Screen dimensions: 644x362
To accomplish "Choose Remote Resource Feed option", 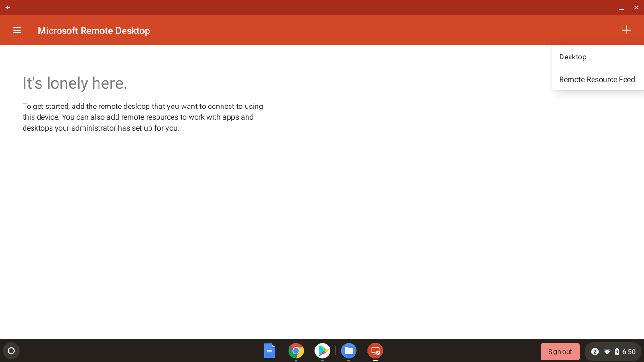I will pyautogui.click(x=597, y=79).
